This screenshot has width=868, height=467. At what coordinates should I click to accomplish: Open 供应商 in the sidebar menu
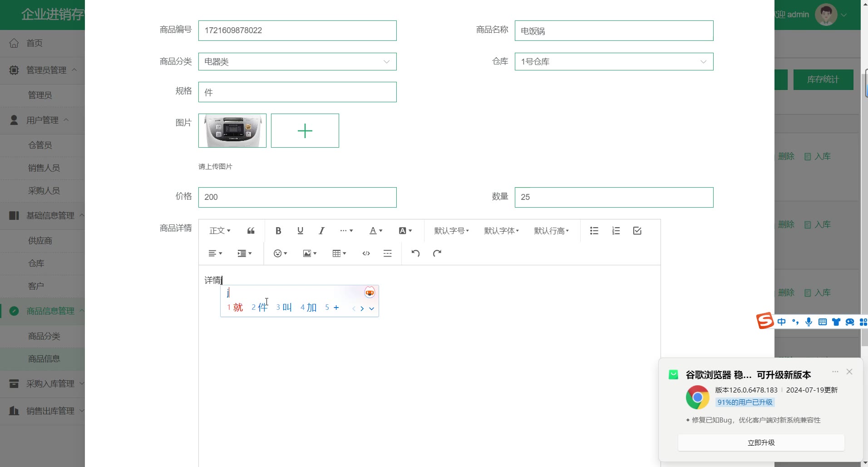point(40,241)
